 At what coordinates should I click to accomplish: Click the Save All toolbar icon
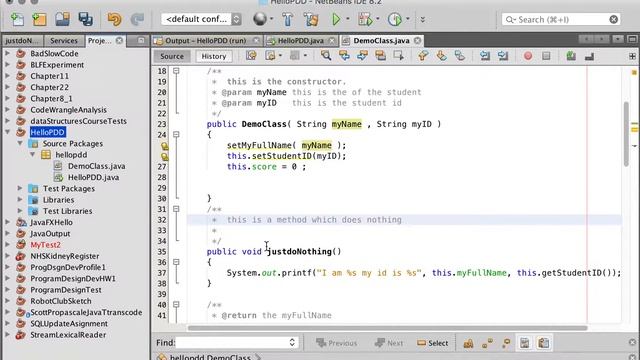pyautogui.click(x=85, y=19)
